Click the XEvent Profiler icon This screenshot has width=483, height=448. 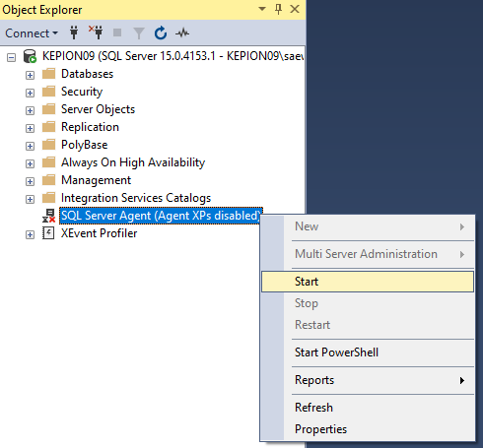[x=48, y=233]
